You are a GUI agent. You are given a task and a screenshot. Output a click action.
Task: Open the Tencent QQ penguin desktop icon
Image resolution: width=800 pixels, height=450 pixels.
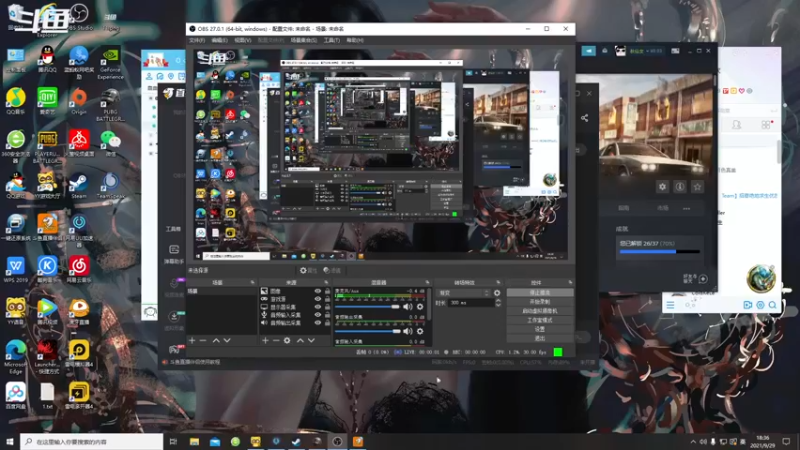(47, 59)
